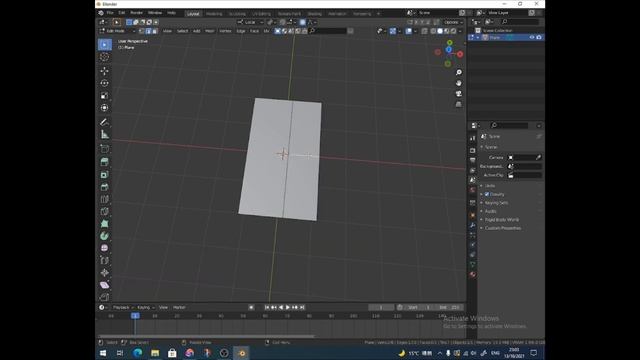This screenshot has width=640, height=360.
Task: Click the zoom view magnifier icon
Action: coord(459,72)
